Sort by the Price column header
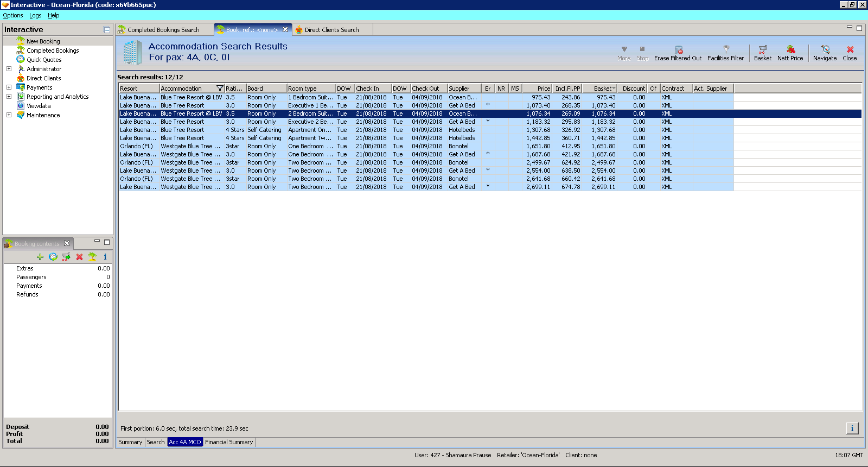 [x=537, y=89]
